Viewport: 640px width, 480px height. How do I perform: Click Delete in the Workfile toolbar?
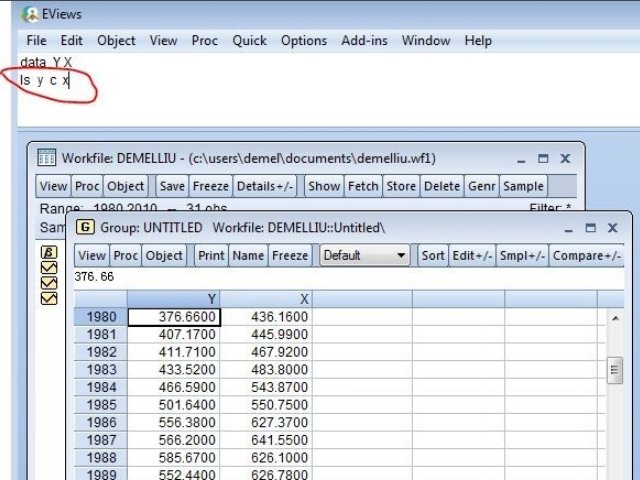pos(442,186)
